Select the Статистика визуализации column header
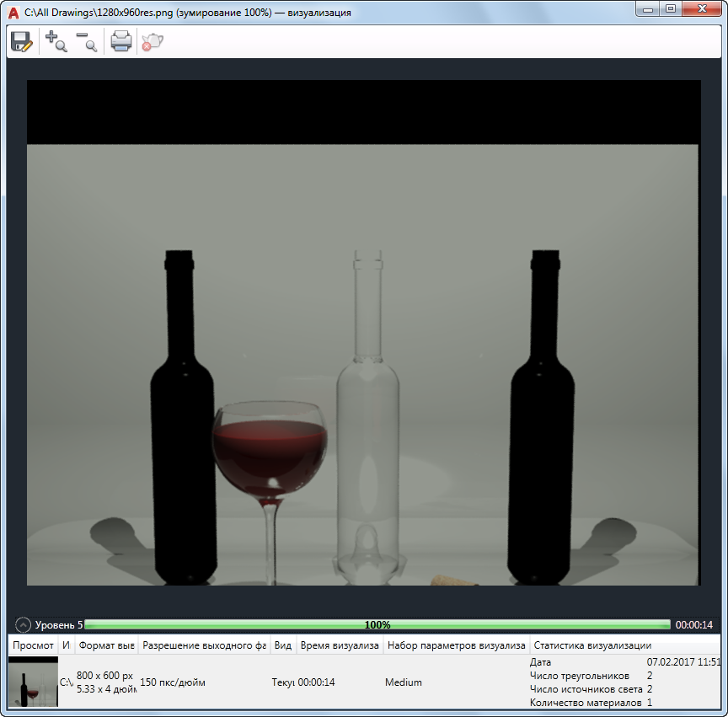The height and width of the screenshot is (717, 728). [625, 645]
